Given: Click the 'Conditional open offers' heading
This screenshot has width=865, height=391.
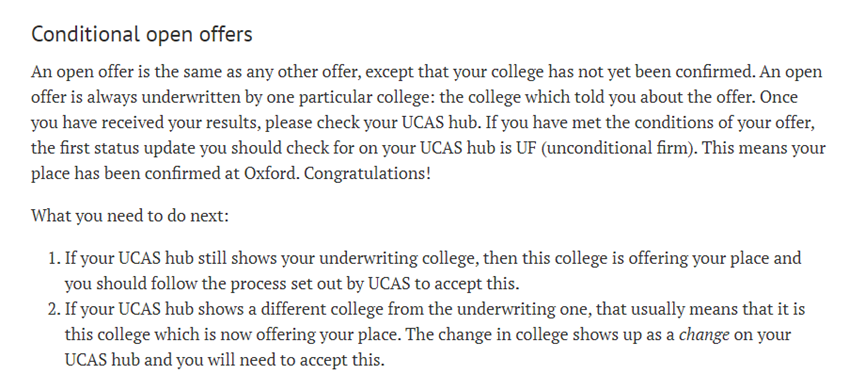Looking at the screenshot, I should point(142,34).
